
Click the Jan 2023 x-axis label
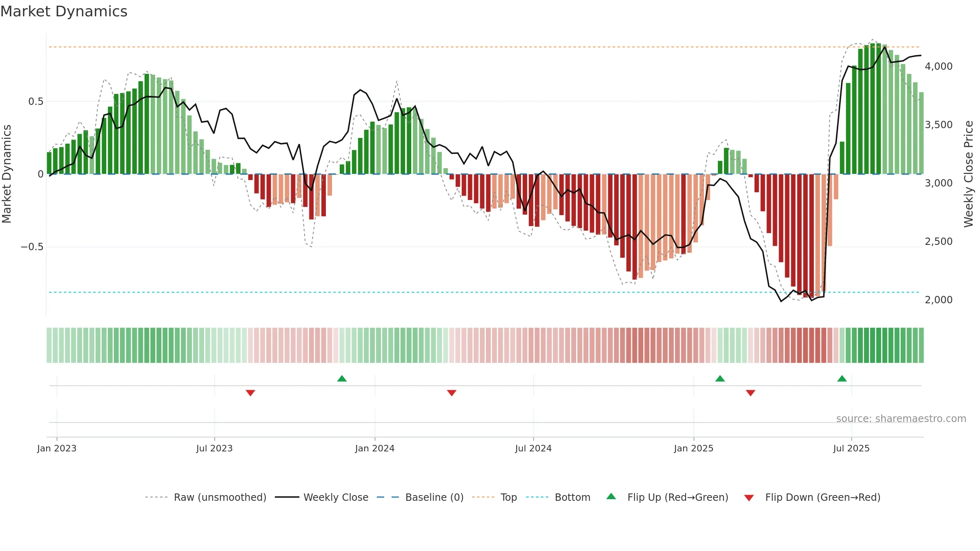pyautogui.click(x=57, y=448)
